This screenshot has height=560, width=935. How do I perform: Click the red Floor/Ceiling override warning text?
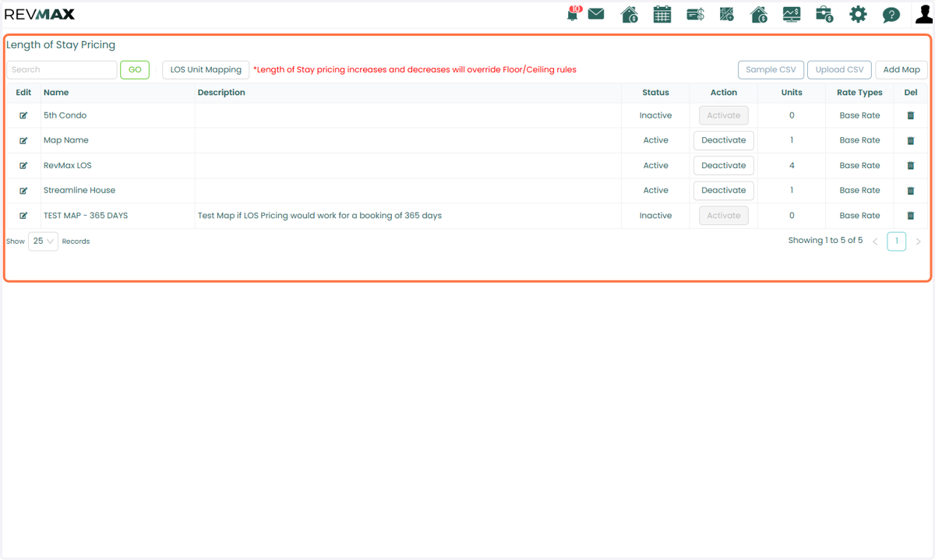[x=415, y=70]
